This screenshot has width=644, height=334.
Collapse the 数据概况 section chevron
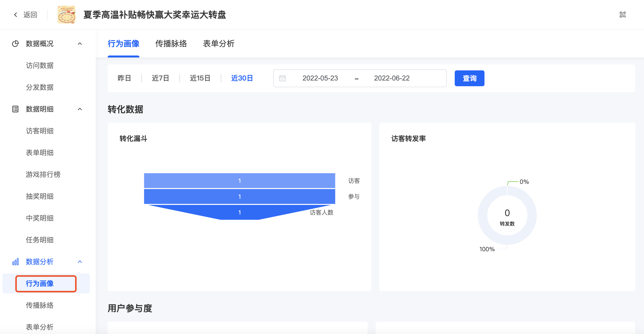[80, 44]
